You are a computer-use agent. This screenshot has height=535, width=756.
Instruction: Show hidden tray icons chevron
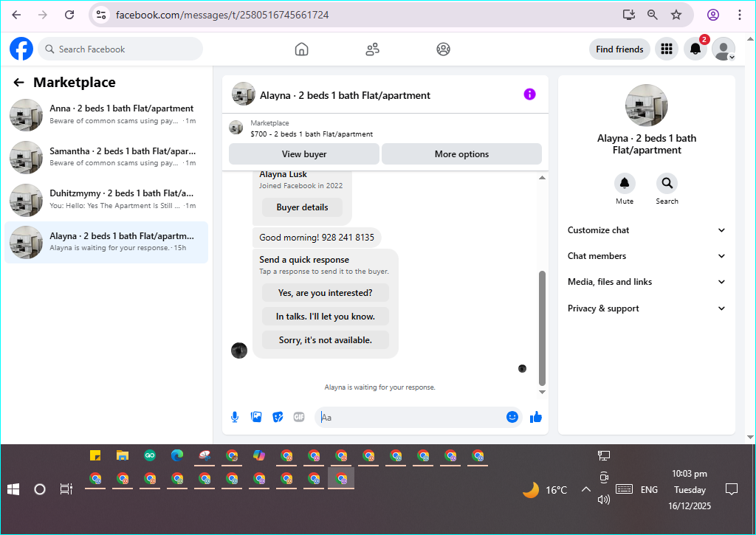click(585, 490)
